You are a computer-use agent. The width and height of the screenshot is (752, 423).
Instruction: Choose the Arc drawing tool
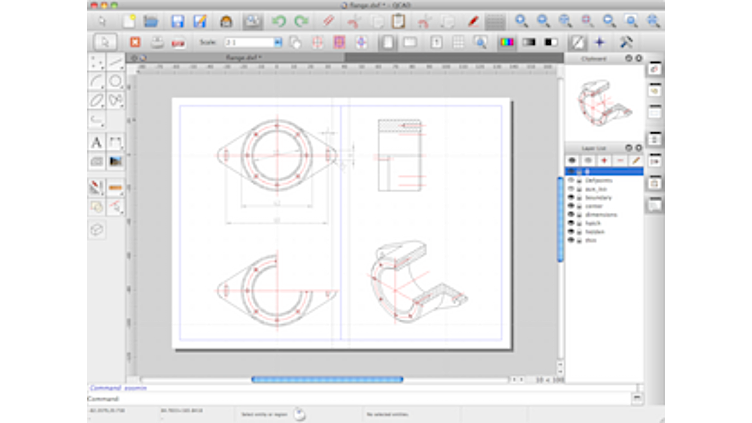click(x=97, y=81)
